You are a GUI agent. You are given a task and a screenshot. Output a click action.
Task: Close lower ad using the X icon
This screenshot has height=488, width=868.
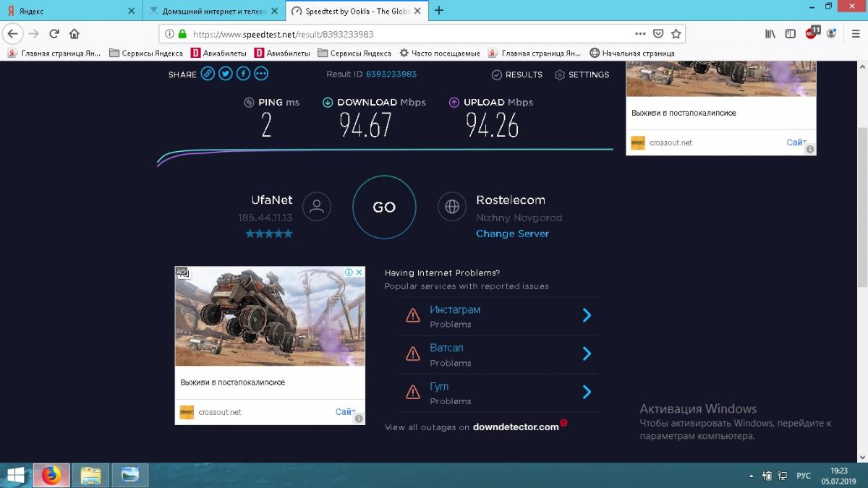tap(359, 272)
